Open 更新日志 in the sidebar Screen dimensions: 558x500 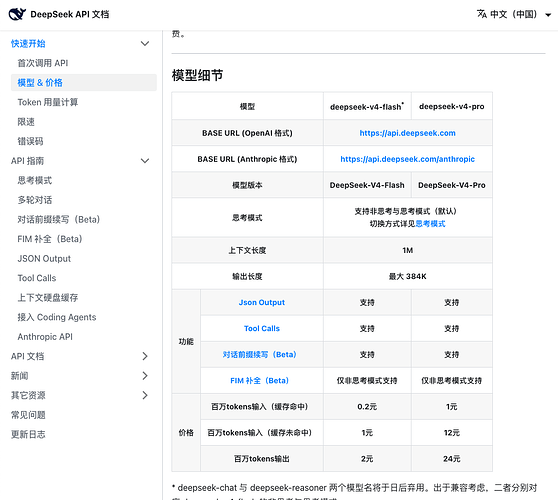[x=28, y=435]
